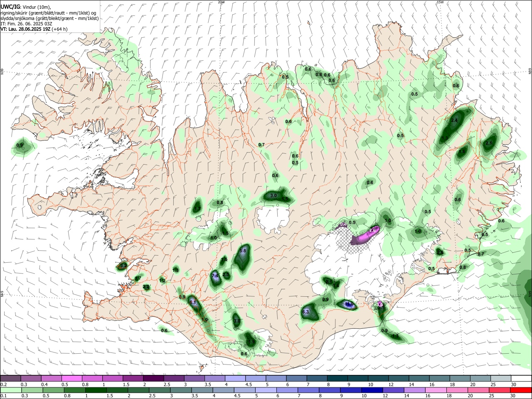Click the 5.8 precipitation value label

click(x=243, y=251)
